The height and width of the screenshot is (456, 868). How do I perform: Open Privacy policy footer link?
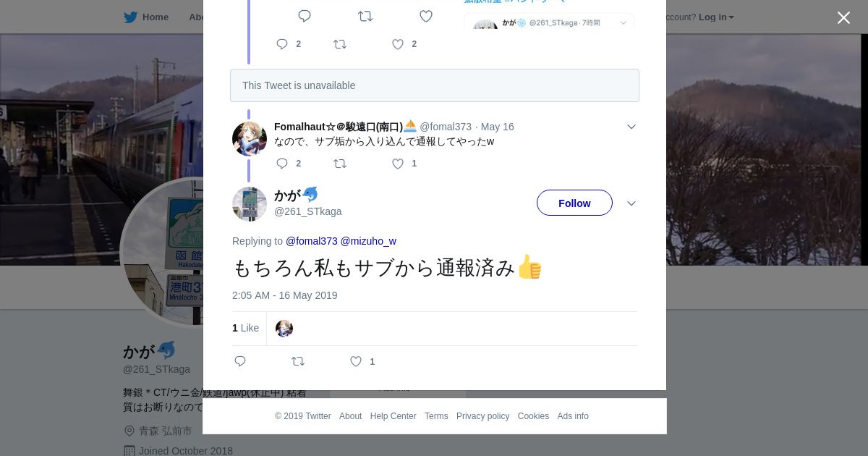tap(482, 416)
